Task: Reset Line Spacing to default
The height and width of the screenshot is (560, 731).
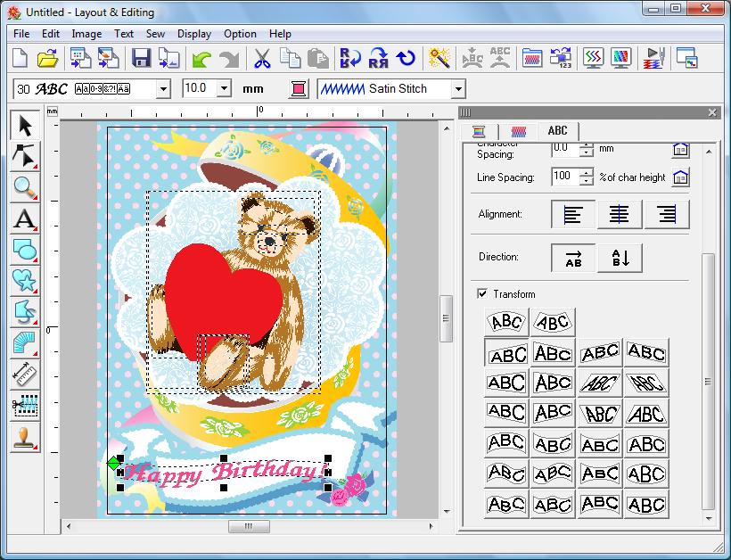Action: click(681, 177)
